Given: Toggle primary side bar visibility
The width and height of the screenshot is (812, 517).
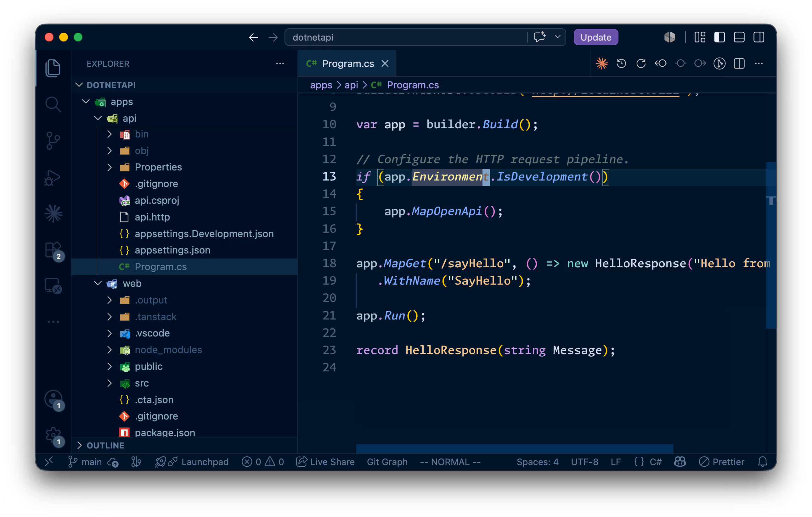Looking at the screenshot, I should 719,37.
